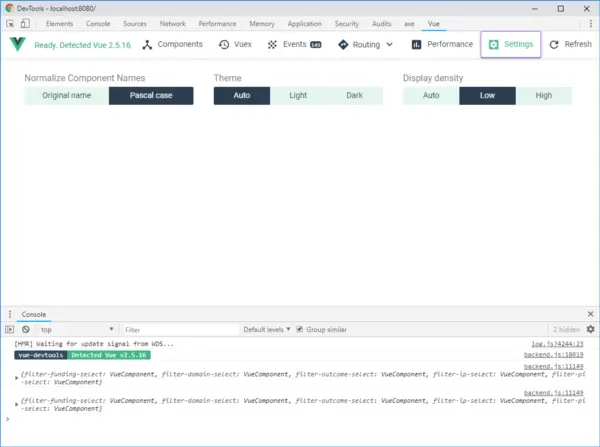The height and width of the screenshot is (447, 600).
Task: Open the Vue Performance panel
Action: point(442,44)
